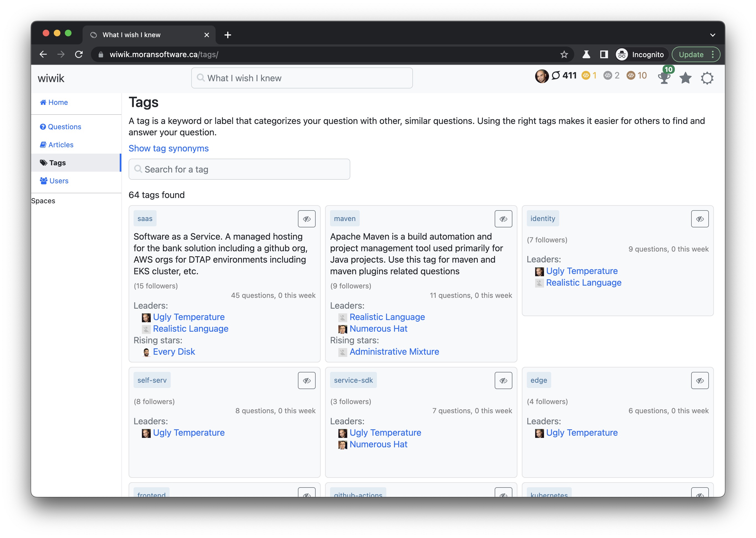756x538 pixels.
Task: Click the user profile avatar
Action: (542, 76)
